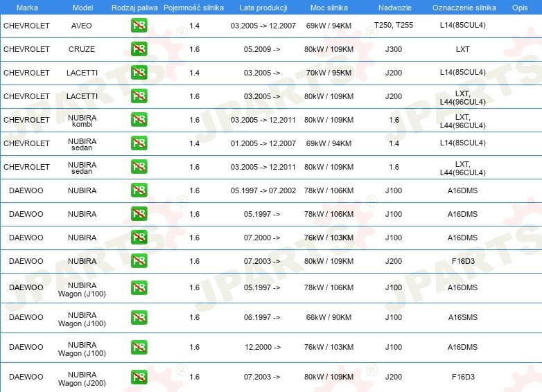
Task: Click the Marka column header
Action: (26, 7)
